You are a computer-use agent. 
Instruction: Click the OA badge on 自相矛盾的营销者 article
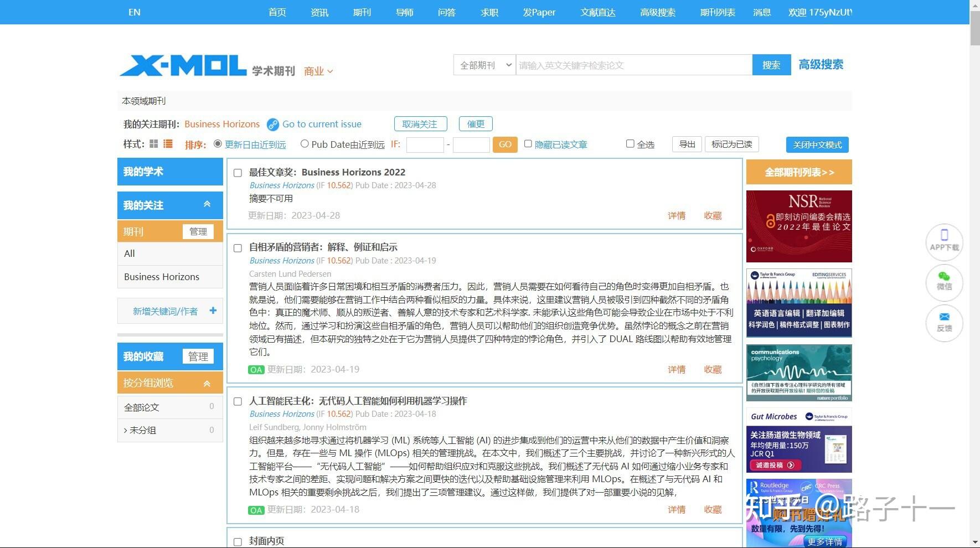click(256, 369)
